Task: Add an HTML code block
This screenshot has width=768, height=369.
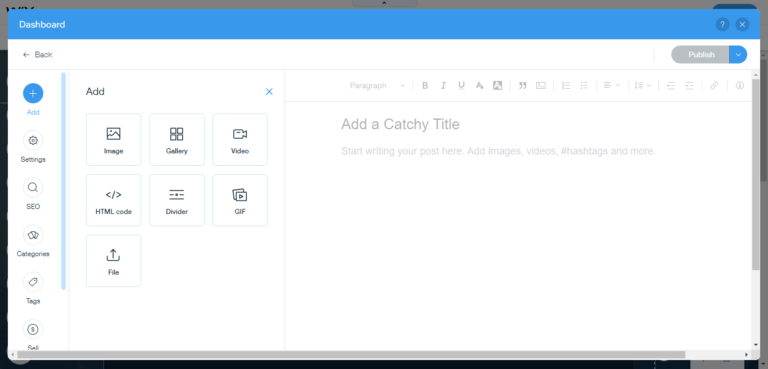Action: pyautogui.click(x=114, y=200)
